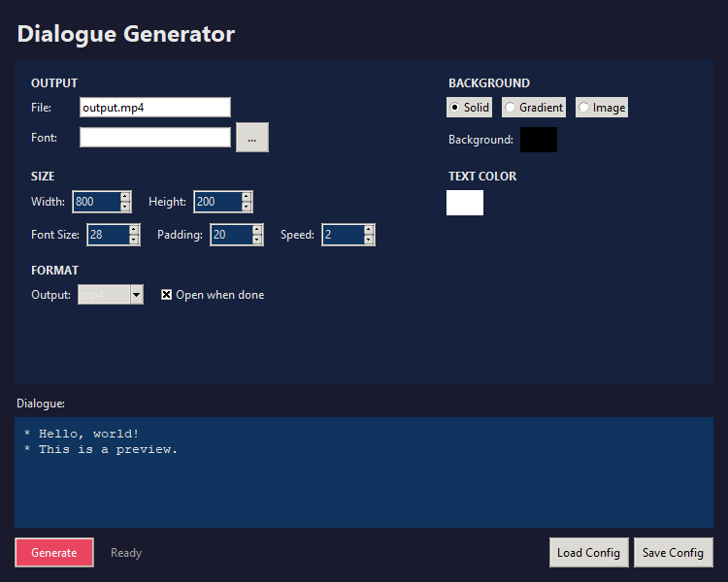Toggle the Open when done checkbox
728x582 pixels.
(166, 295)
